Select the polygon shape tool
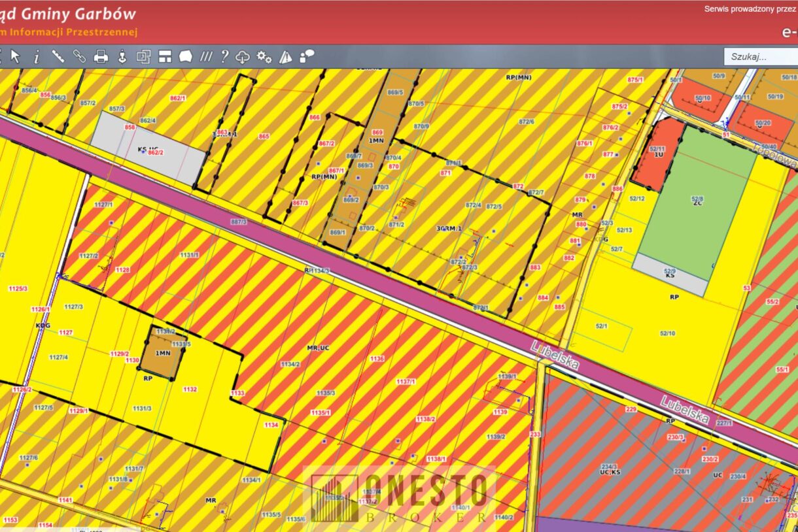The width and height of the screenshot is (798, 532). [185, 57]
